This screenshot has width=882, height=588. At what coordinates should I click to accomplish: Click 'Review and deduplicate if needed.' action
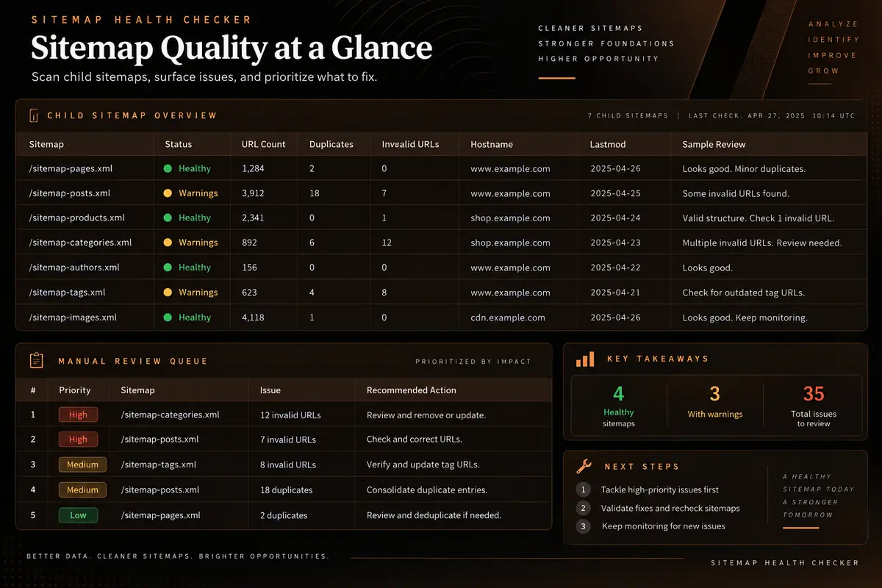[x=434, y=515]
